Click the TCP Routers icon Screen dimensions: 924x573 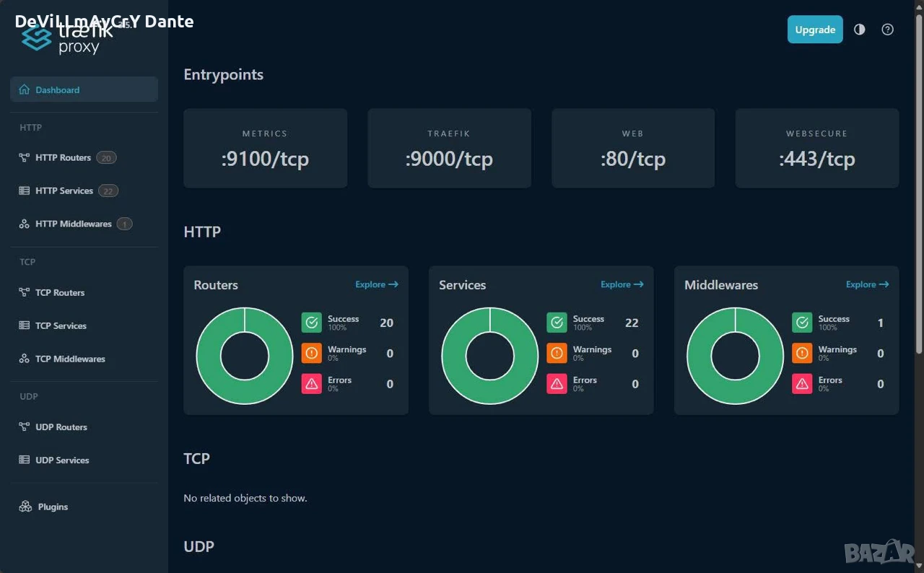coord(25,292)
